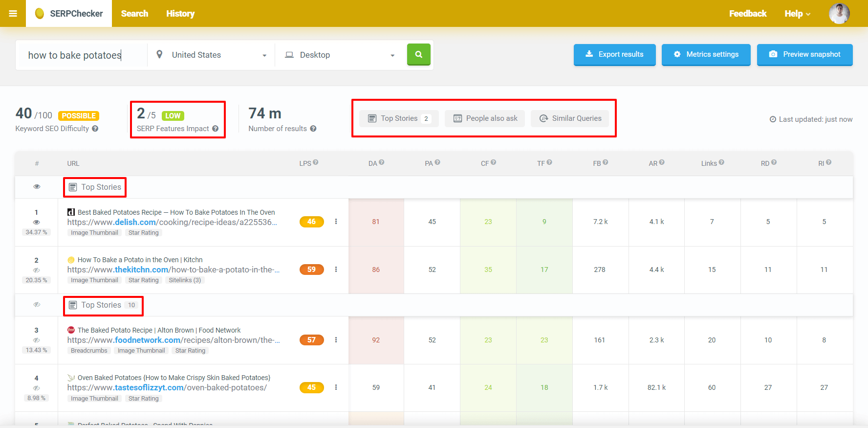Click the URL column header
The height and width of the screenshot is (428, 868).
point(73,163)
